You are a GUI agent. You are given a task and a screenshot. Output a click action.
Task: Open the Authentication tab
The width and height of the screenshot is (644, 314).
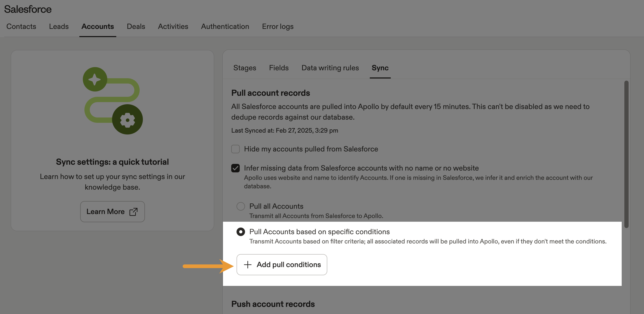click(x=225, y=27)
